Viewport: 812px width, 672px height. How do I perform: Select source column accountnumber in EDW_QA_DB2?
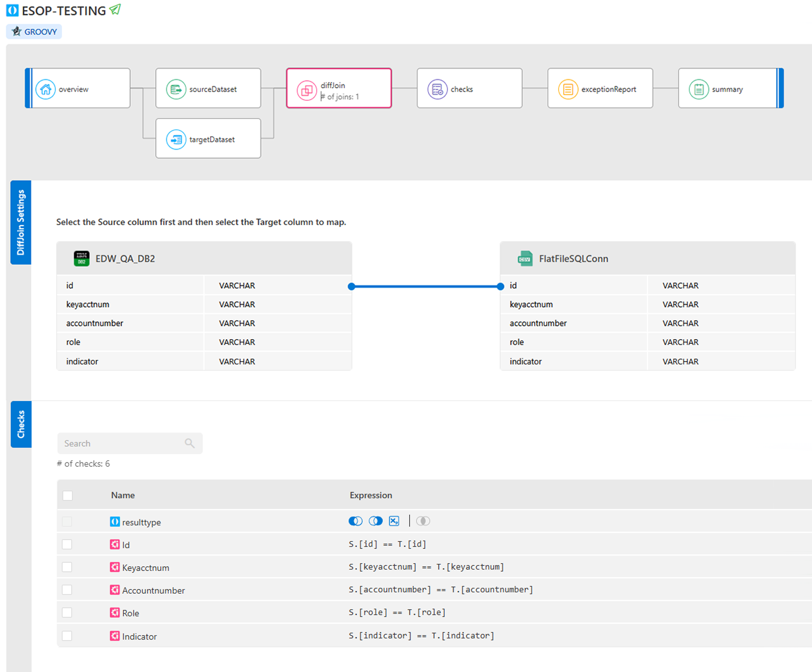click(x=95, y=323)
